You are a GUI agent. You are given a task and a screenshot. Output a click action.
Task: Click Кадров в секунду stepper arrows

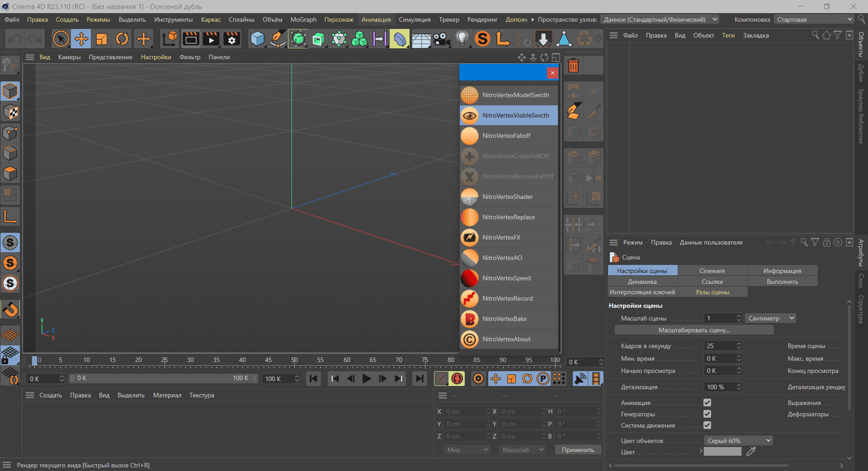click(739, 345)
